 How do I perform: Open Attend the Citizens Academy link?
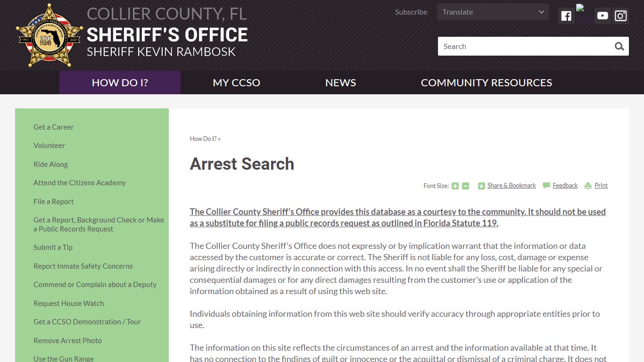pyautogui.click(x=79, y=182)
